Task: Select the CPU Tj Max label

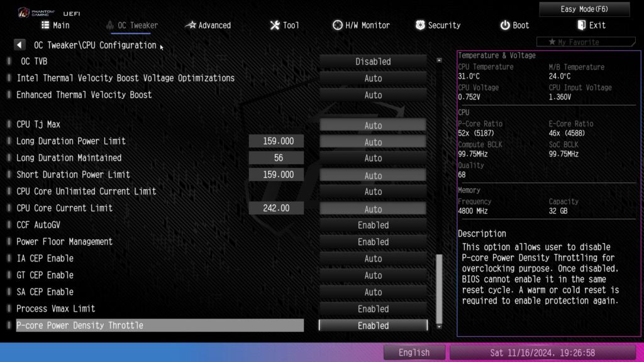Action: point(38,124)
